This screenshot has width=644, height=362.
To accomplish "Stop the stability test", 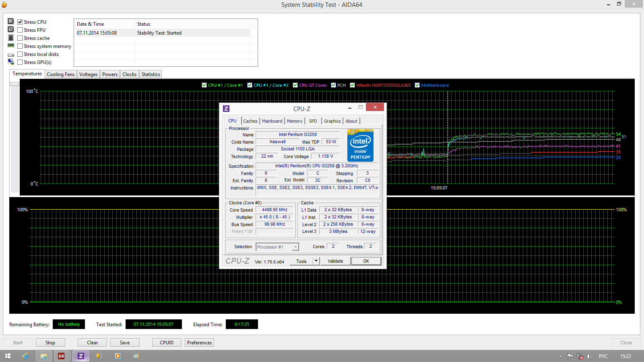I will (50, 343).
